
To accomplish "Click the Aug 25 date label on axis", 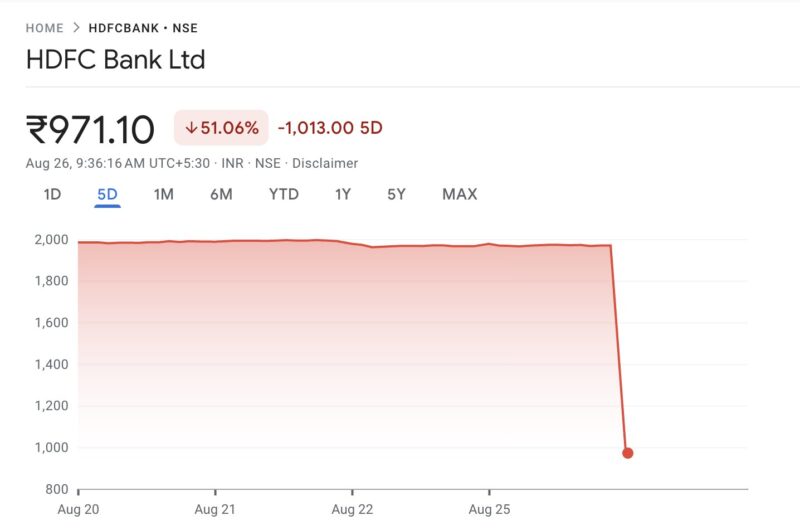I will pyautogui.click(x=489, y=509).
